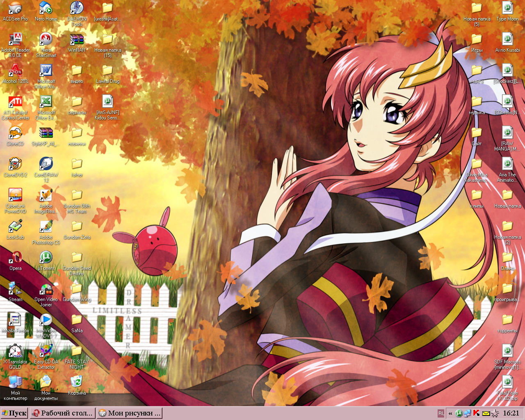Open the Пуск start menu
The height and width of the screenshot is (420, 525).
[x=14, y=413]
